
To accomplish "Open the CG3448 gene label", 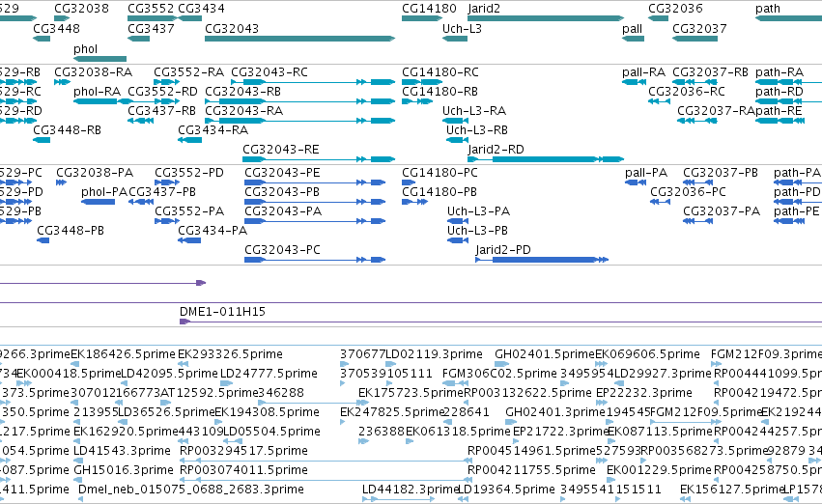I will [57, 29].
